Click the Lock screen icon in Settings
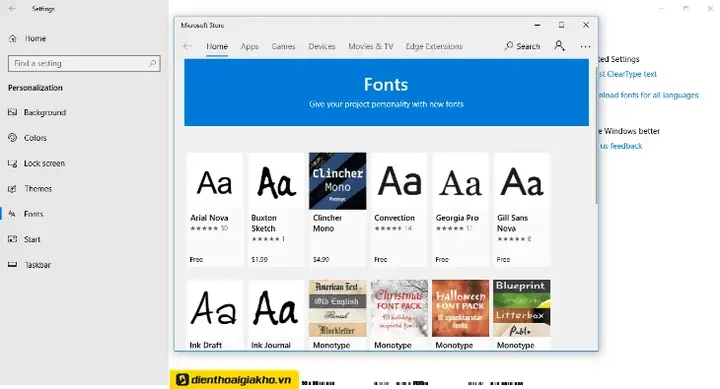The height and width of the screenshot is (389, 720). (x=13, y=163)
